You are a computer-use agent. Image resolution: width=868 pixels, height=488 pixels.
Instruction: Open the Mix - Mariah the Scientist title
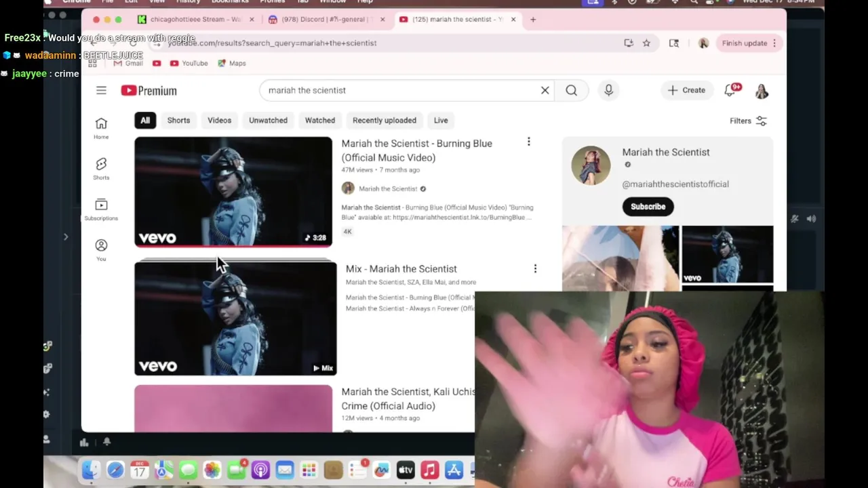pyautogui.click(x=401, y=269)
